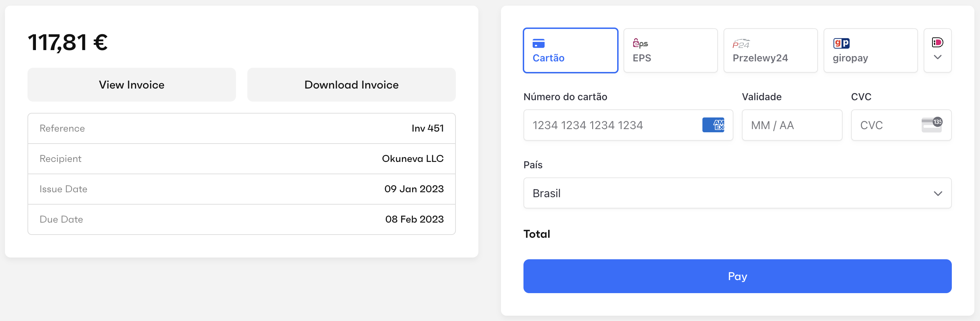Click the Issue Date row label
The image size is (980, 321).
tap(63, 189)
